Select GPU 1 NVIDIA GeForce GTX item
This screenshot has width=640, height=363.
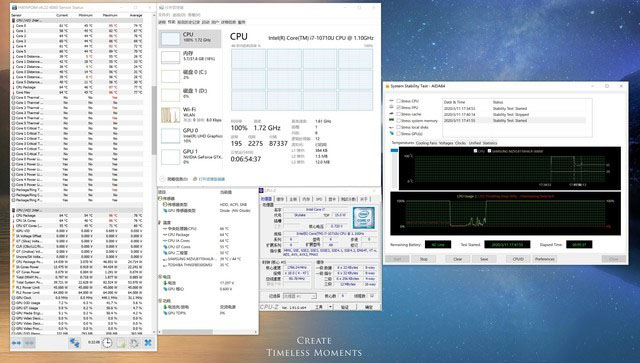(190, 156)
